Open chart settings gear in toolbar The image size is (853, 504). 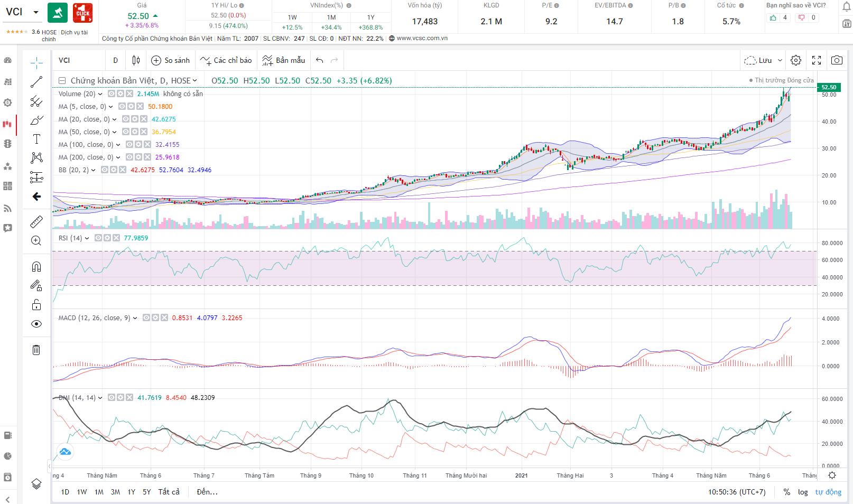pyautogui.click(x=796, y=60)
